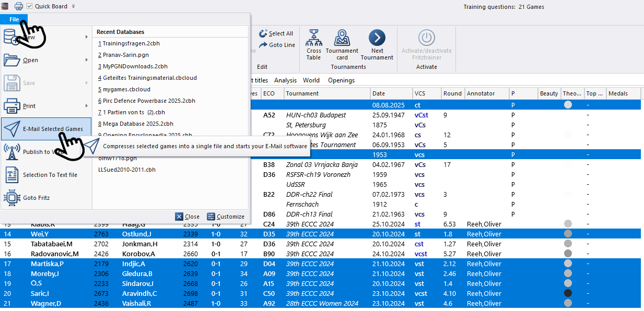The width and height of the screenshot is (644, 311).
Task: Switch to the Openings tab
Action: [x=341, y=80]
